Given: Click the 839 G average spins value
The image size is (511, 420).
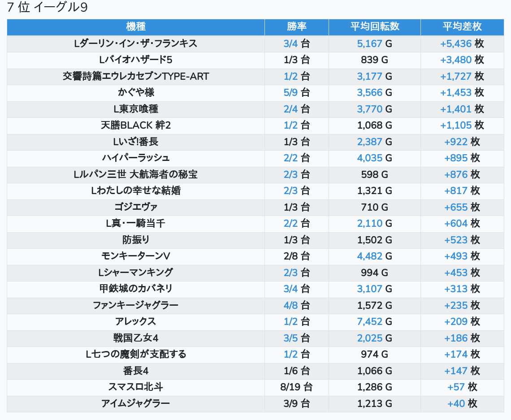Looking at the screenshot, I should tap(374, 60).
